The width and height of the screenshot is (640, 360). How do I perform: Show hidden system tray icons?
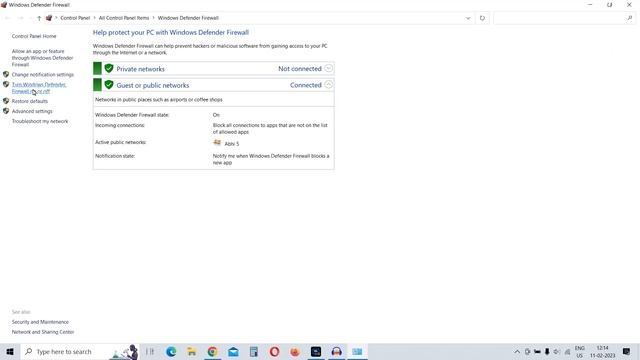click(517, 351)
